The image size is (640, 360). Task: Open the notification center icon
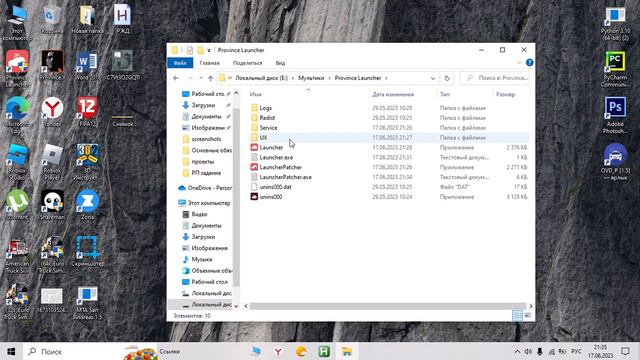pos(625,351)
